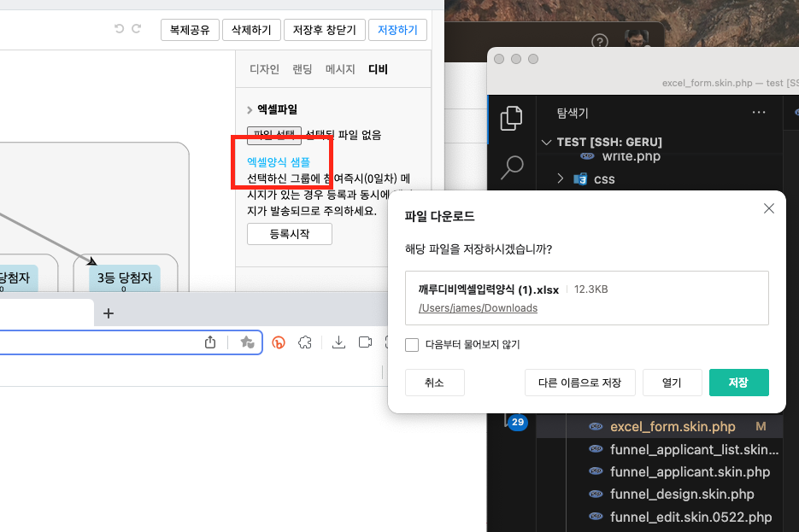Click the browser share icon
This screenshot has width=799, height=532.
click(x=210, y=342)
